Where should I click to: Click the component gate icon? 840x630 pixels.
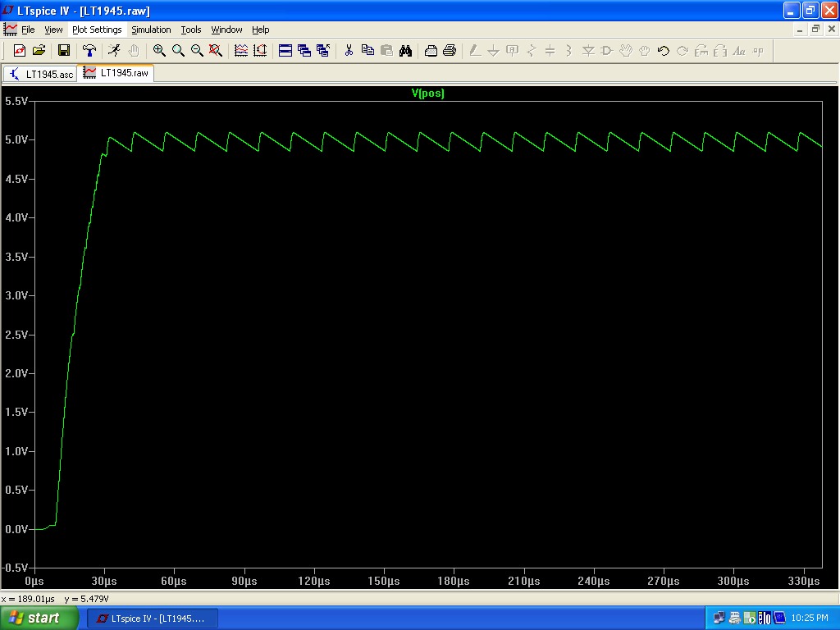(x=606, y=50)
